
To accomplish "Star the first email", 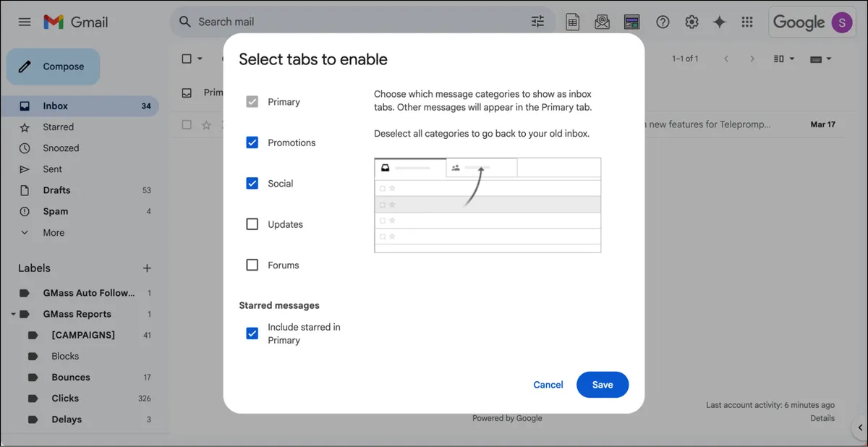I will tap(206, 124).
